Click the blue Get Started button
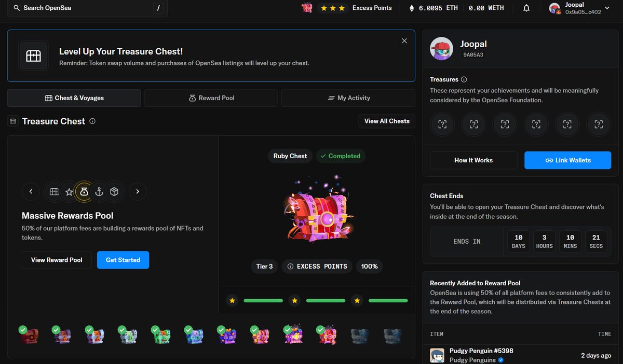Image resolution: width=623 pixels, height=364 pixels. 123,260
